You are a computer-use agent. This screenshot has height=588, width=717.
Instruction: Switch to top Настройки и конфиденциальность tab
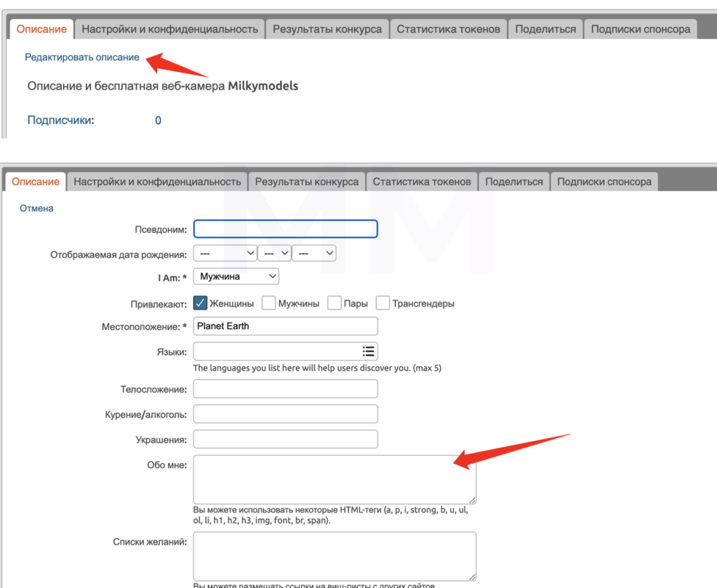170,29
